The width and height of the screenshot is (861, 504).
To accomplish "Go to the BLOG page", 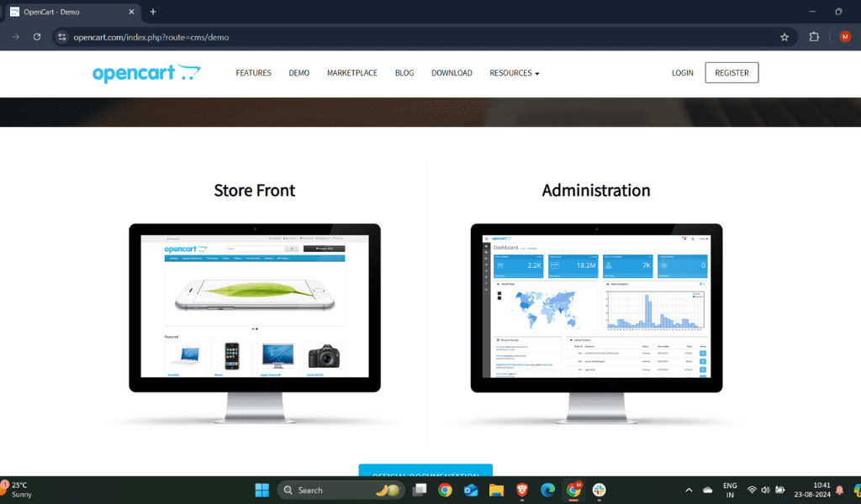I will [404, 73].
